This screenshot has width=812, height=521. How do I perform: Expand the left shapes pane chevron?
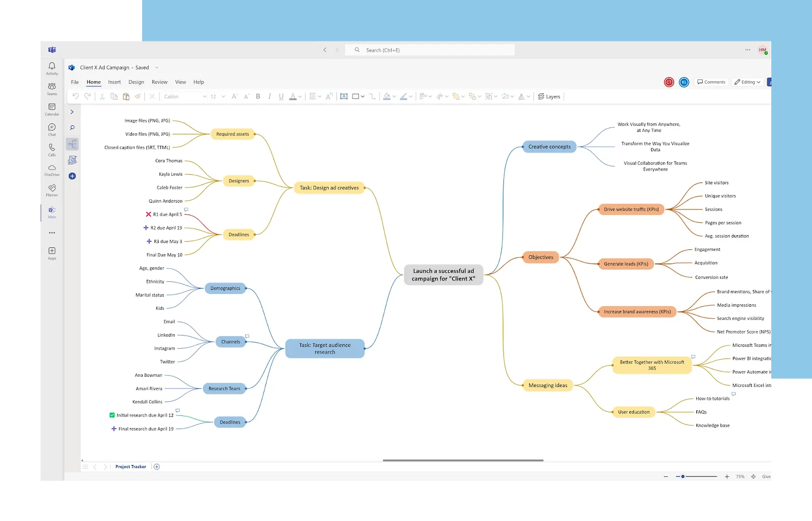[x=72, y=112]
